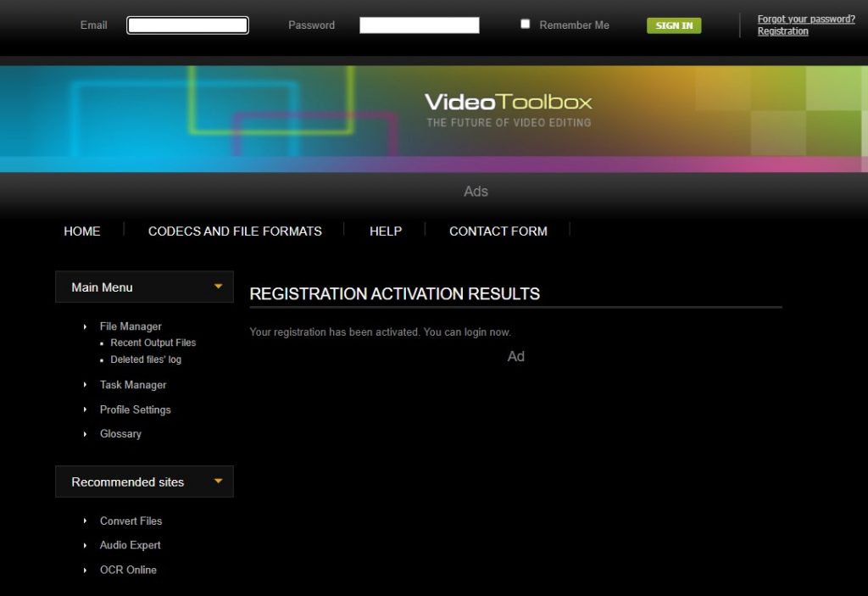
Task: Collapse the Recommended sites panel
Action: click(220, 482)
